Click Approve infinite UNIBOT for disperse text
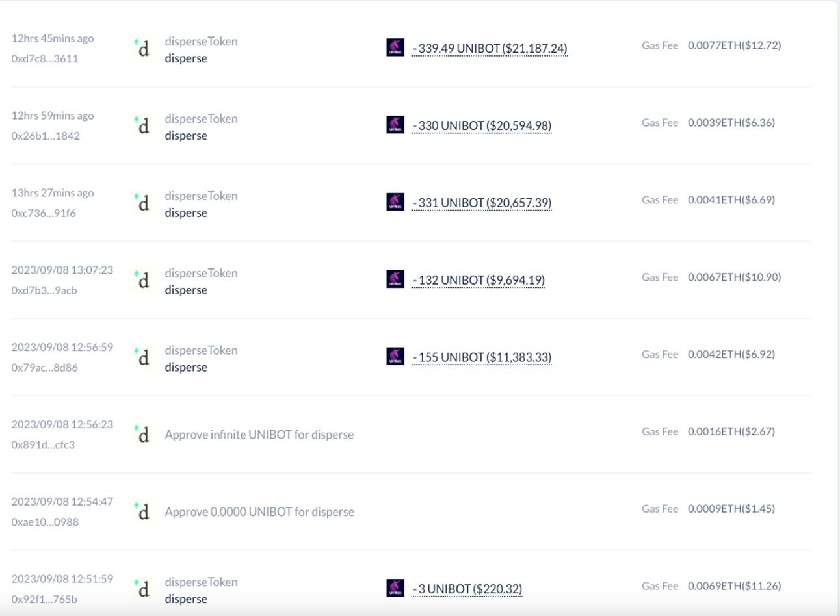Screen dimensions: 840x616 pos(259,435)
